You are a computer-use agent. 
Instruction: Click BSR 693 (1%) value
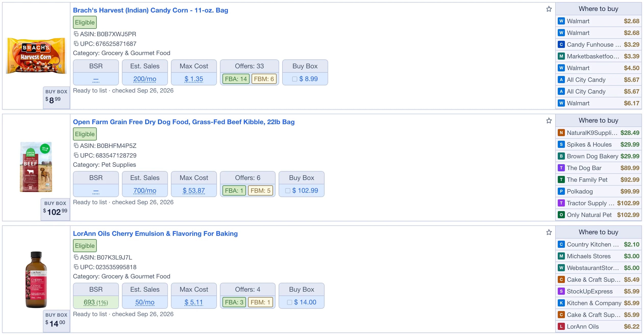[x=96, y=302]
